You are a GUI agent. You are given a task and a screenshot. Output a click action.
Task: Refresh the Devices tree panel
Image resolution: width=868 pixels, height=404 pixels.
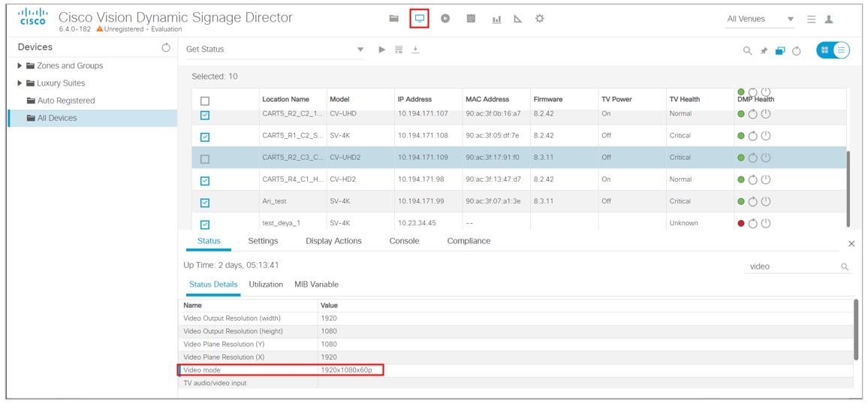pos(165,47)
